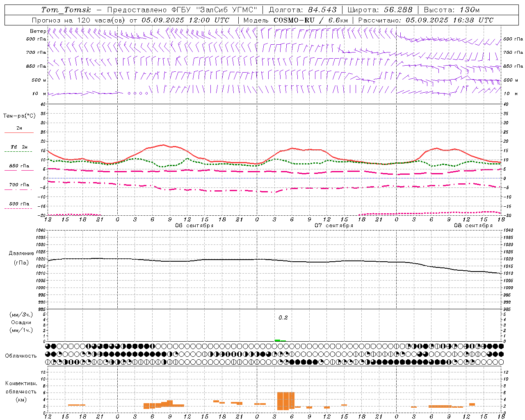Click the (мм/1ч.) unit label
Image resolution: width=525 pixels, height=420 pixels.
click(x=21, y=330)
